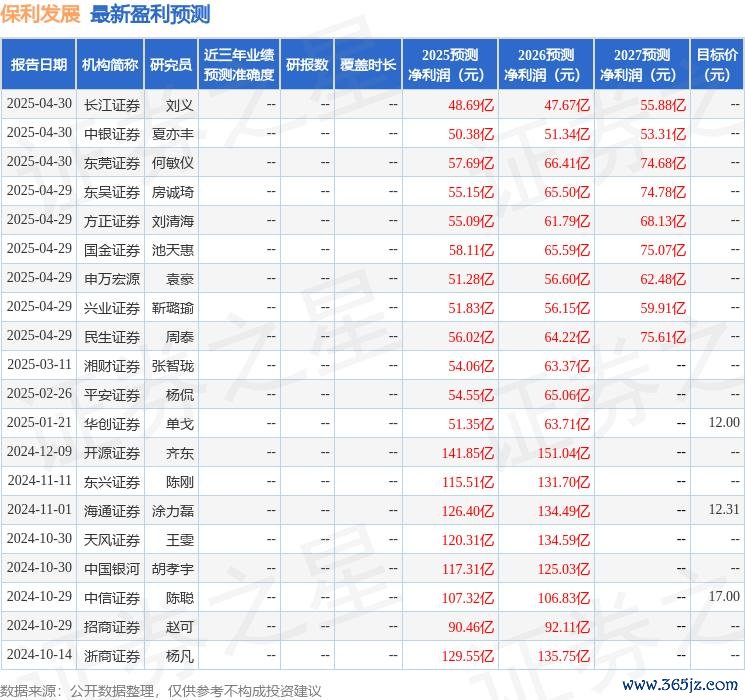Click the date 2025-03-11
Image resolution: width=745 pixels, height=700 pixels.
pyautogui.click(x=39, y=364)
